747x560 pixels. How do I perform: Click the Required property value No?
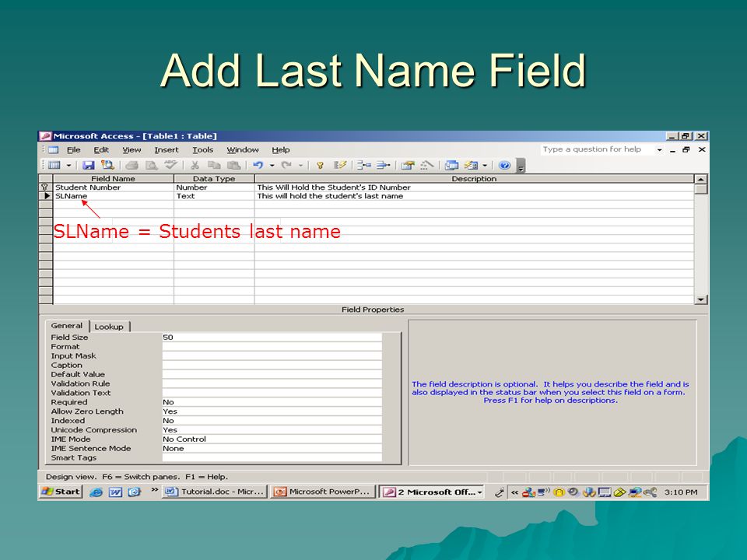(272, 402)
